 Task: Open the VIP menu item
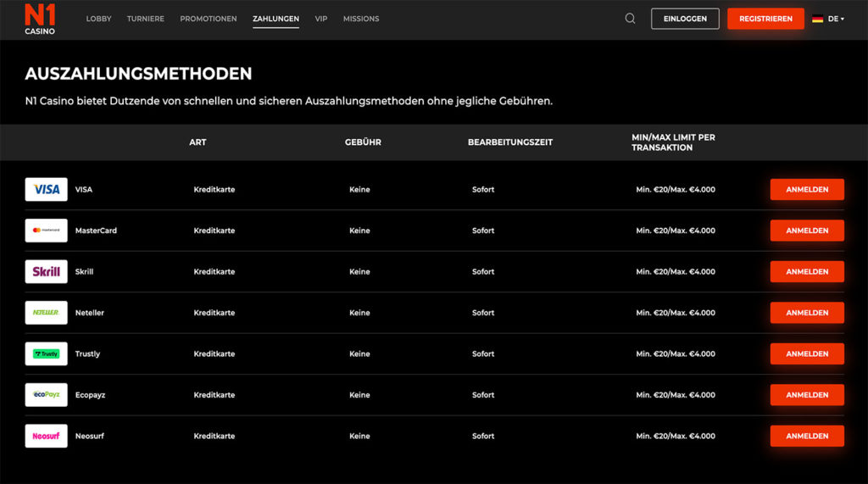coord(321,19)
